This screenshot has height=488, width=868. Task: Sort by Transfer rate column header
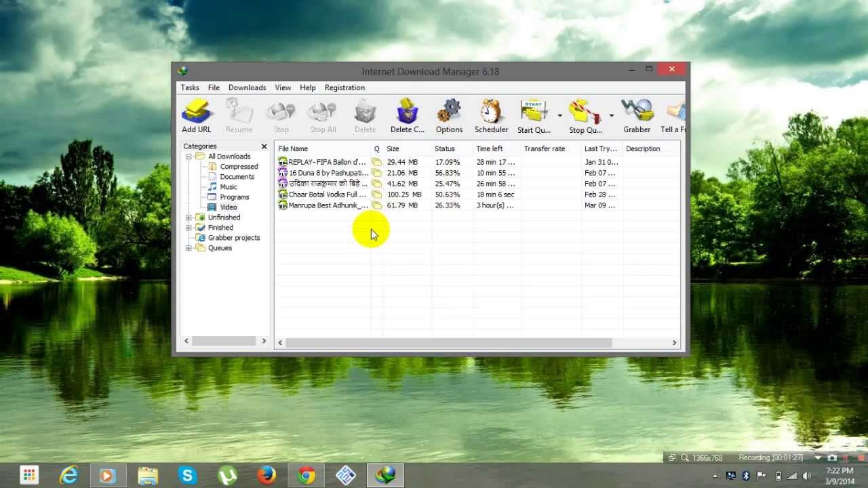[x=551, y=148]
